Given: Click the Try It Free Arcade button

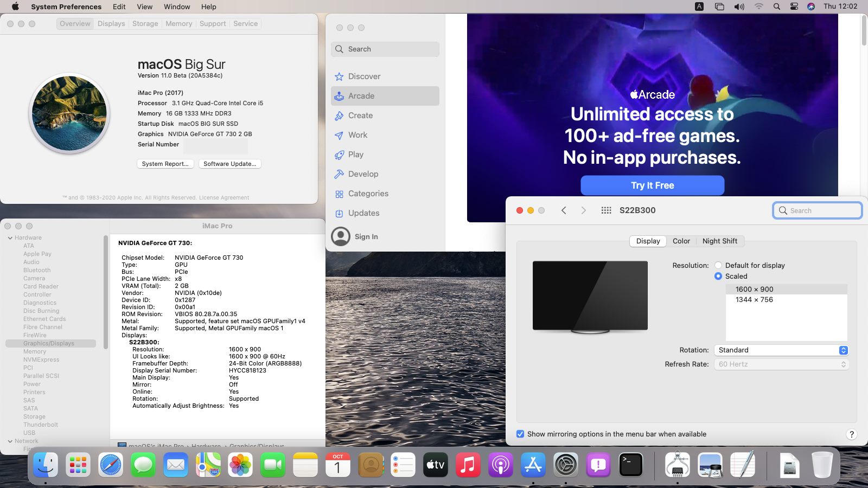Looking at the screenshot, I should (653, 185).
